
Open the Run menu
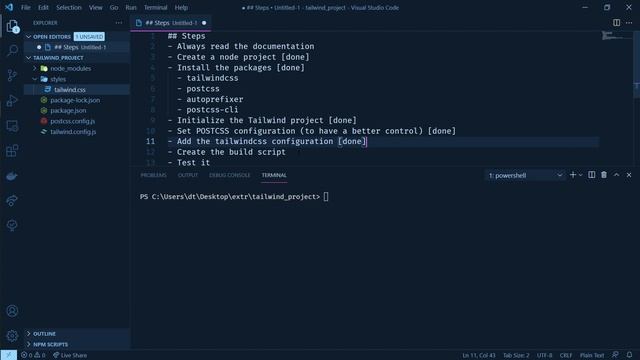tap(131, 7)
